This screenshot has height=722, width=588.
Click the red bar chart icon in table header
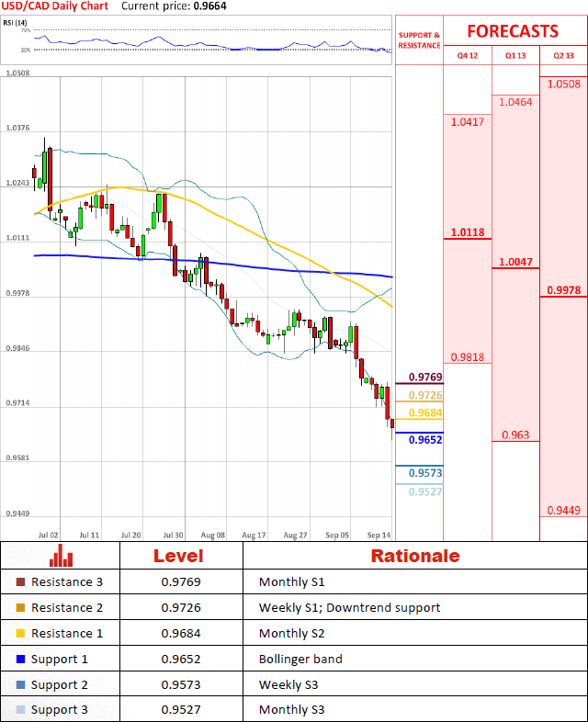[x=61, y=555]
